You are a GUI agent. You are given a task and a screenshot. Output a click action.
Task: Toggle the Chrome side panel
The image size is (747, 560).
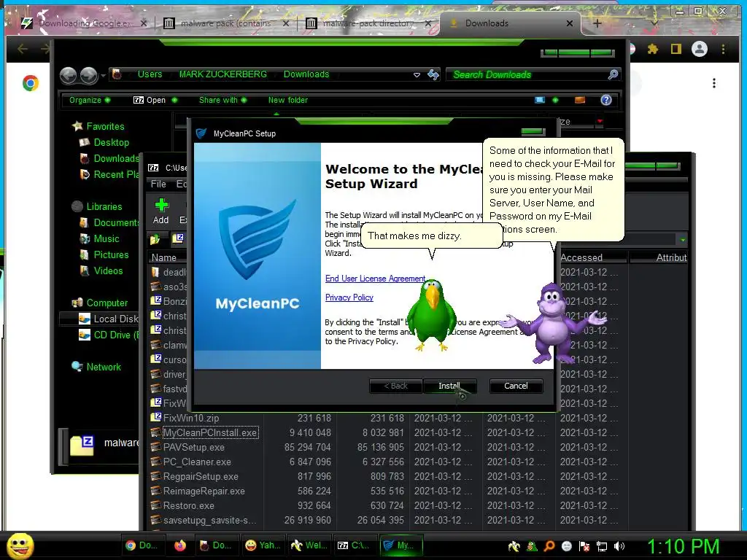[x=676, y=49]
